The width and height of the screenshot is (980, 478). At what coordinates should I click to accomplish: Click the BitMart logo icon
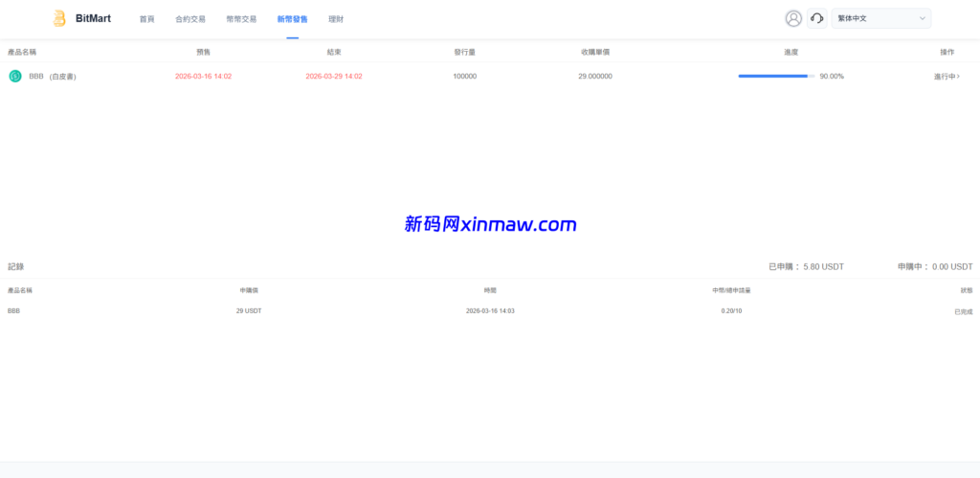coord(58,18)
